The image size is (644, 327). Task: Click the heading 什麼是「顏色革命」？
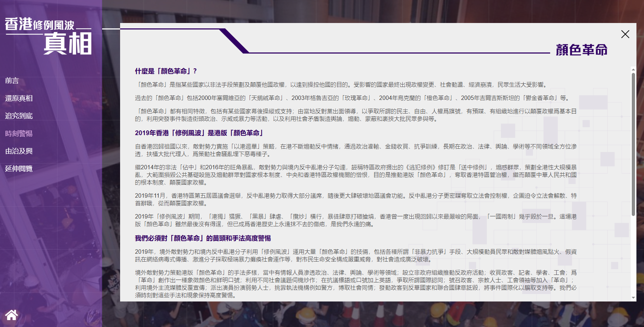click(x=166, y=71)
